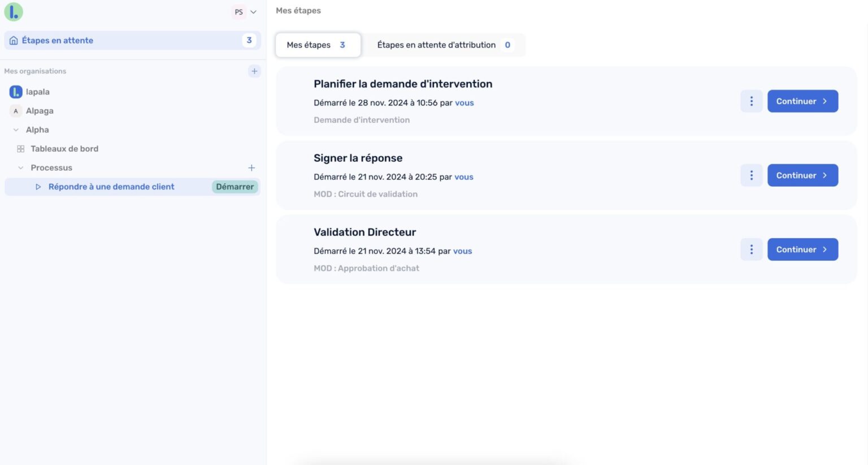Open options menu for Planifier la demande d'intervention
Screen dimensions: 868x465
[751, 101]
